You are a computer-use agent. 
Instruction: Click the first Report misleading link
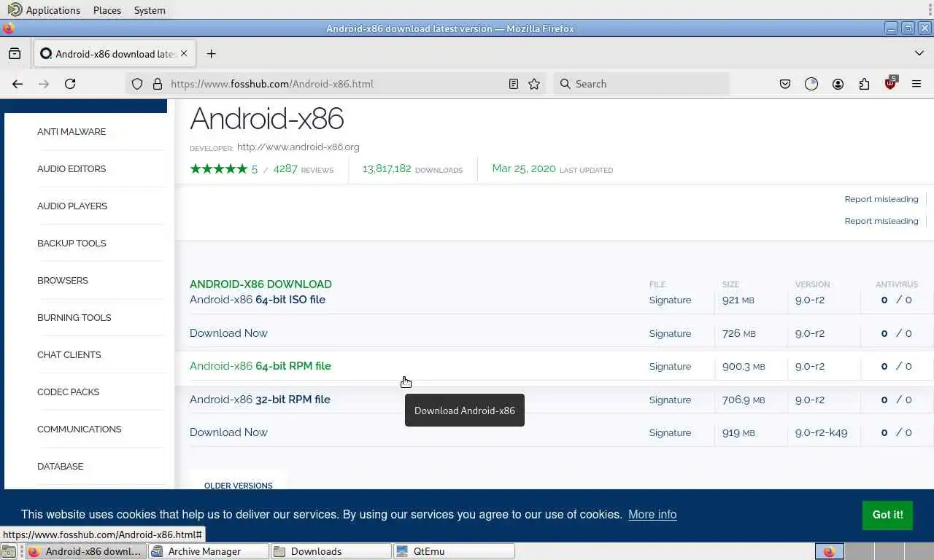pos(881,199)
